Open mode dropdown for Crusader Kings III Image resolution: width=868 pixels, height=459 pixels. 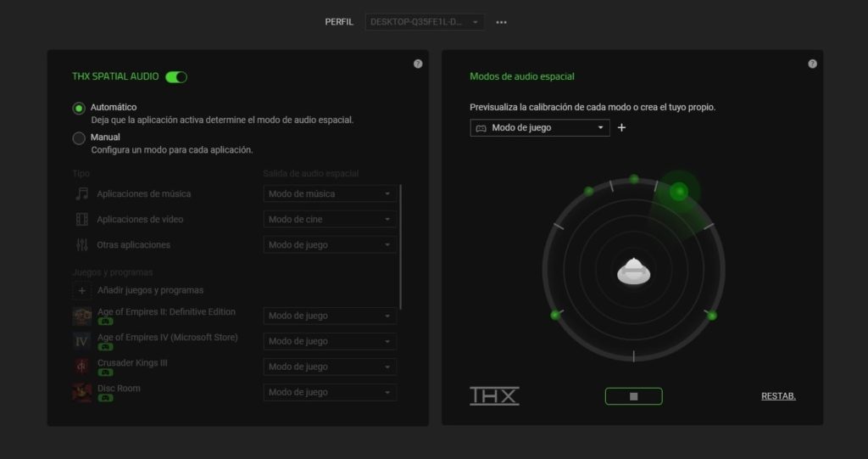tap(330, 367)
